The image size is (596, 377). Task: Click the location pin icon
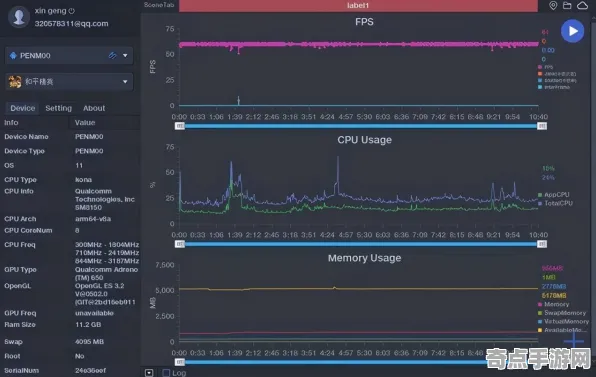pos(553,5)
